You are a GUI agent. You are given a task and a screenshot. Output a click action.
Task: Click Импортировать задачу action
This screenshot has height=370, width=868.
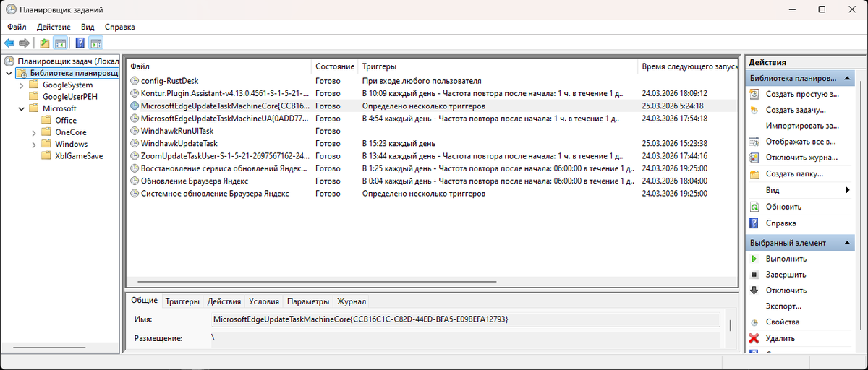click(801, 126)
